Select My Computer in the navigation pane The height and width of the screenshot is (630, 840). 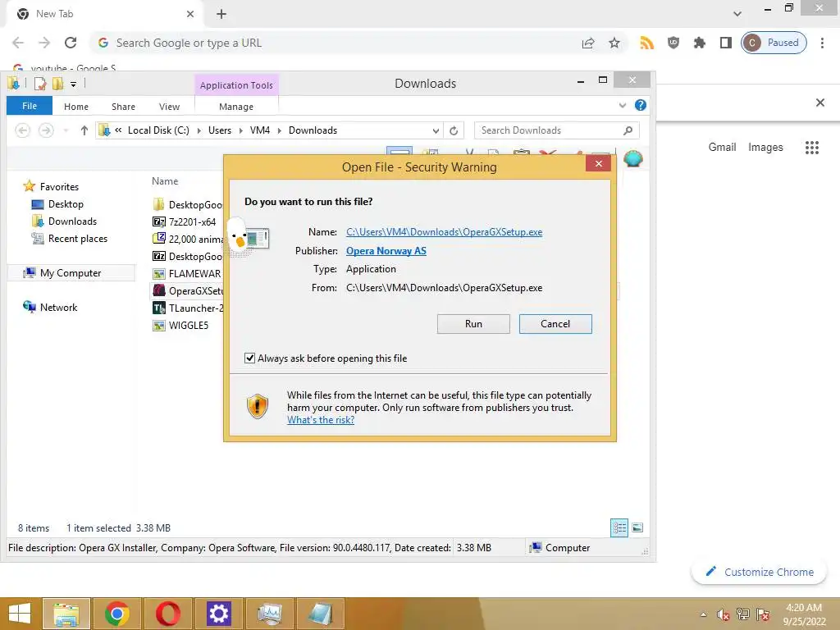(x=71, y=272)
